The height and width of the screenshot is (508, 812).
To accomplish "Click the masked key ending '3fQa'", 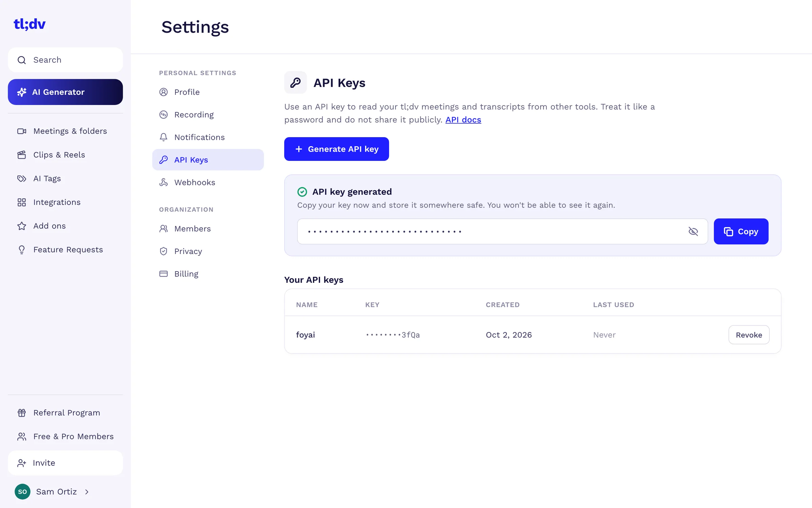I will pyautogui.click(x=393, y=335).
